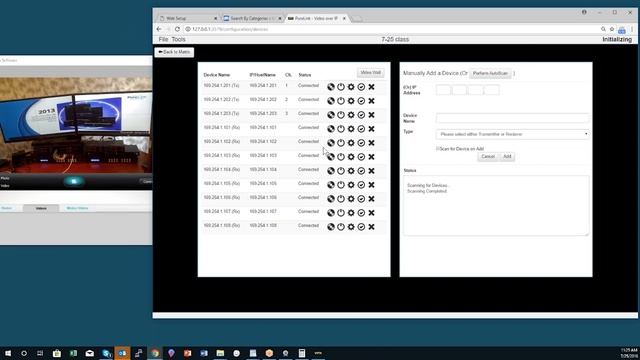640x360 pixels.
Task: Open gear settings for 169.254.1.106 (Rx)
Action: point(351,199)
